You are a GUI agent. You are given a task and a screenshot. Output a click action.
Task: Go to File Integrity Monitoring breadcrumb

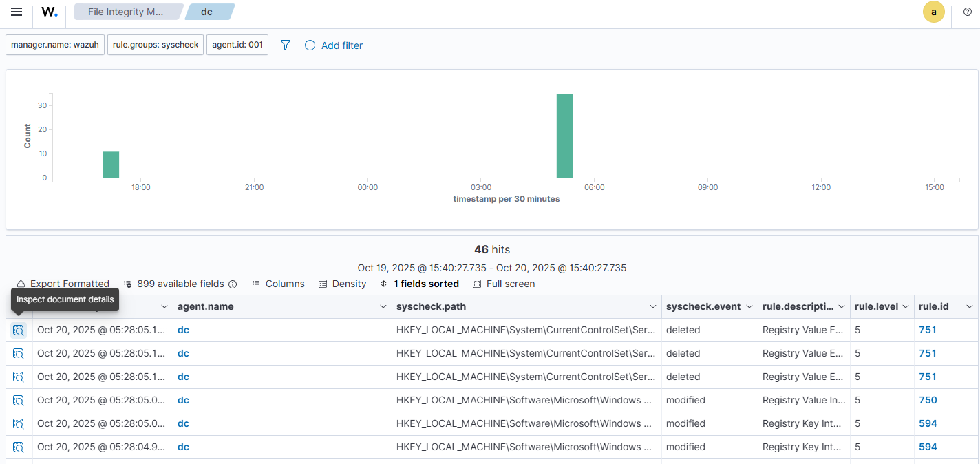[x=126, y=12]
